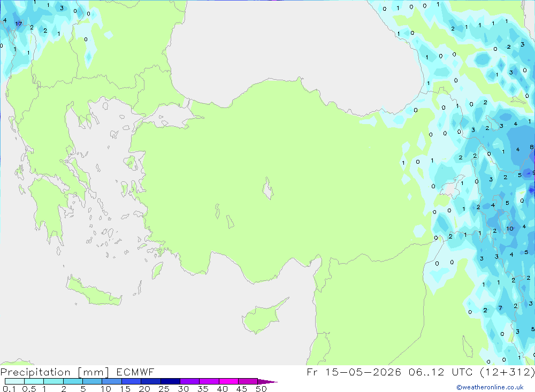Click the '50' legend scale label
535x392 pixels.
click(262, 389)
